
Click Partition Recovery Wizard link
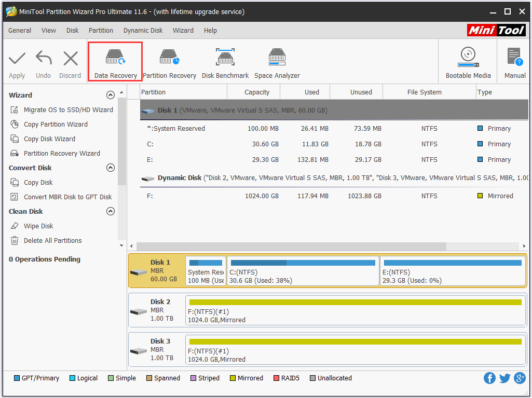(62, 154)
